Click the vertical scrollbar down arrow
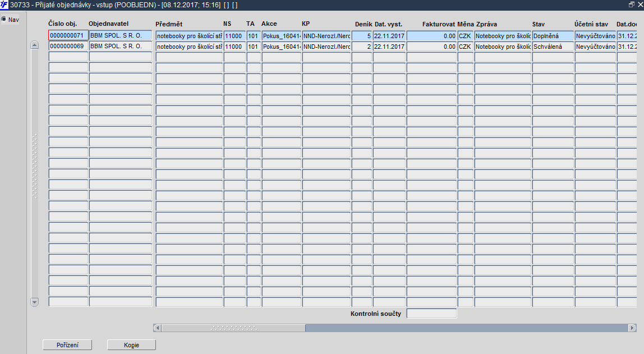This screenshot has height=354, width=644. pyautogui.click(x=35, y=302)
